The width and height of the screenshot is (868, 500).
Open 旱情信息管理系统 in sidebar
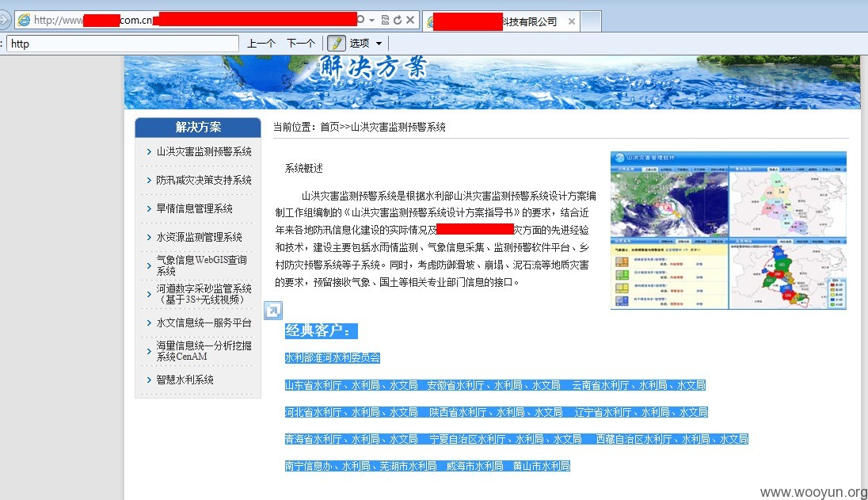[x=194, y=208]
